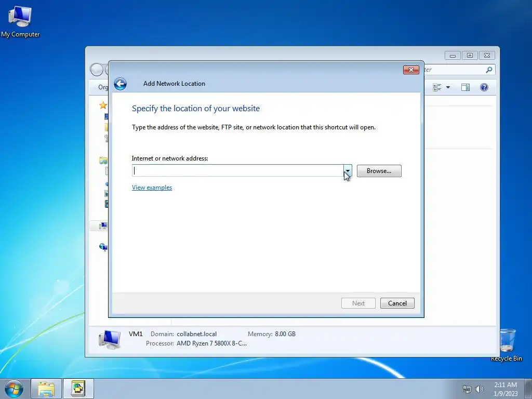
Task: Click the AMD Ryzen 7 5800X processor text
Action: [212, 343]
